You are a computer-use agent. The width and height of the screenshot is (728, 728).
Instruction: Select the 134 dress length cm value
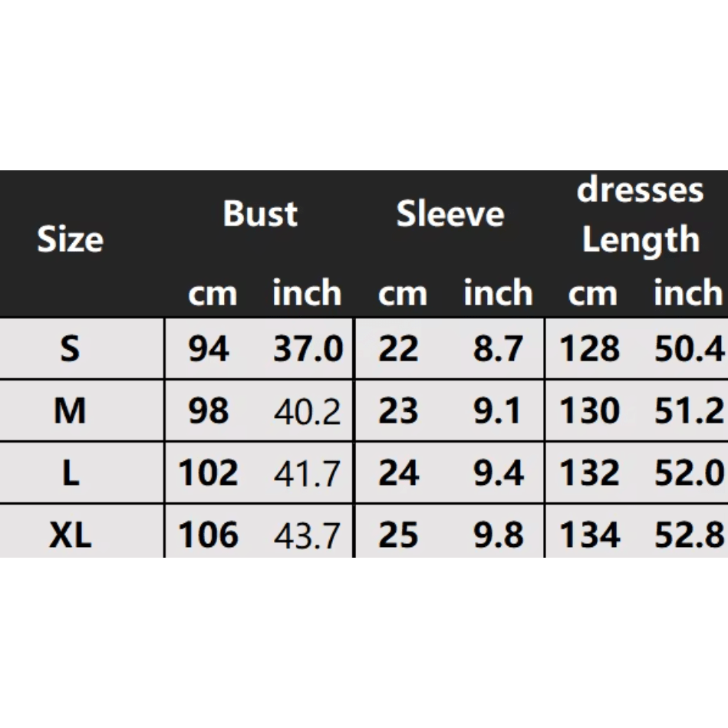[589, 535]
